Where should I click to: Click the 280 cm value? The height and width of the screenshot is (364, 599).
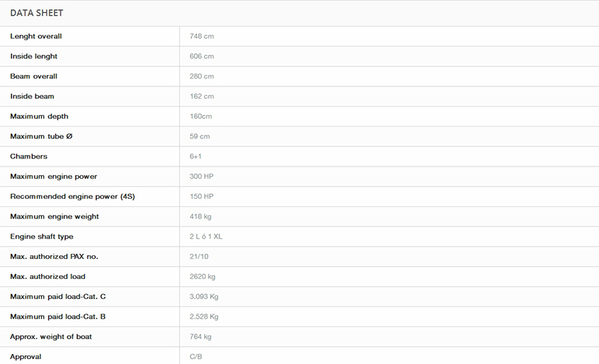pyautogui.click(x=201, y=76)
